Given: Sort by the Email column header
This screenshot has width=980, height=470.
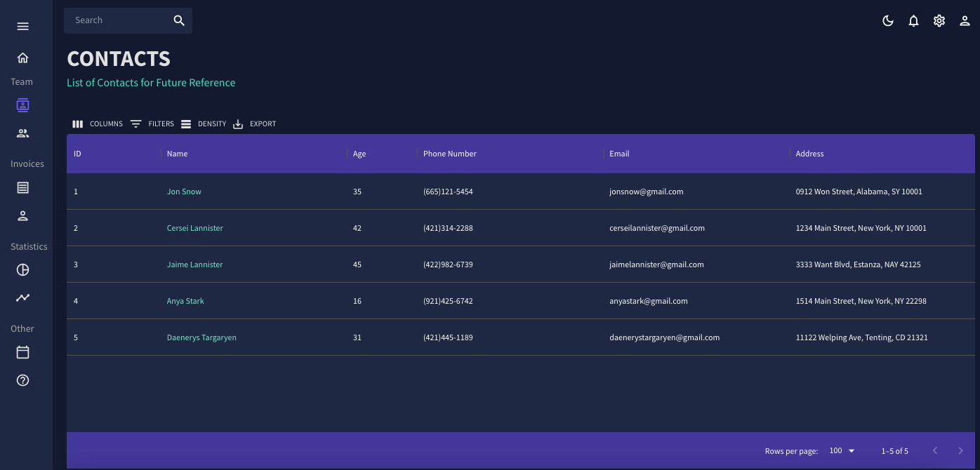Looking at the screenshot, I should (619, 154).
